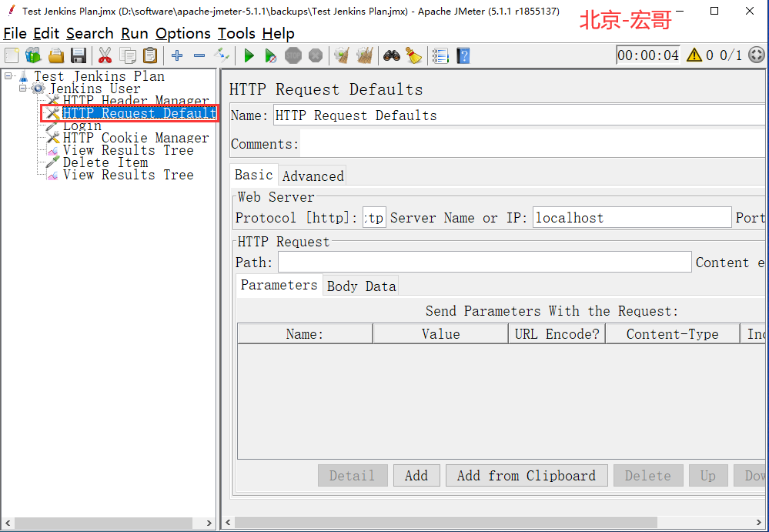Open the Function Helper list icon
The height and width of the screenshot is (532, 769).
coord(440,55)
